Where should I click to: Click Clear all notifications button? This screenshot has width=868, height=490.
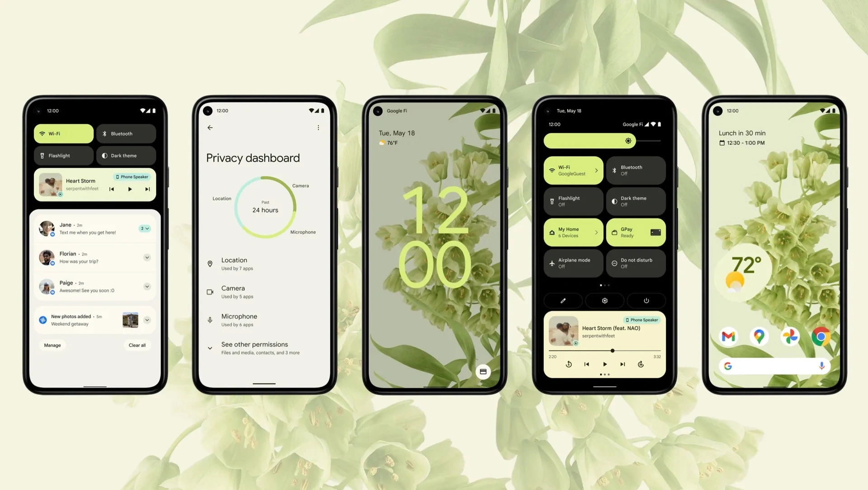click(137, 345)
